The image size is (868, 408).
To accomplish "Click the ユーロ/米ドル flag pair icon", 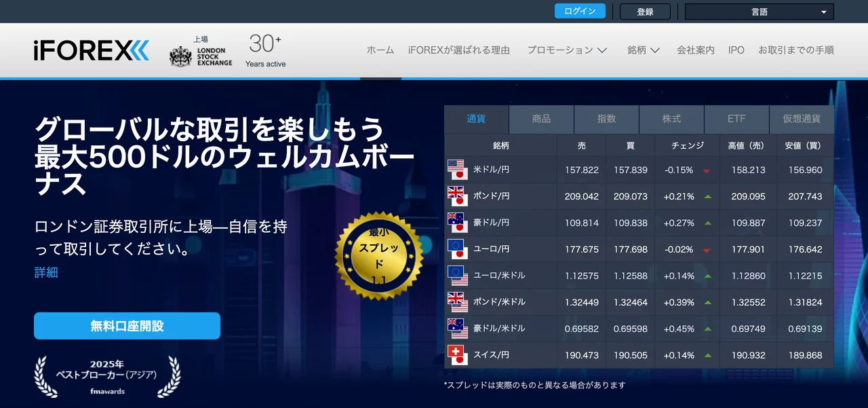I will 458,276.
